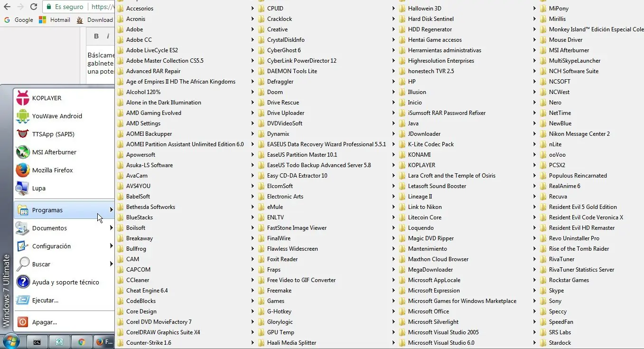Open the MegaDownloader entry
Screen dimensions: 644x349
(x=467, y=270)
